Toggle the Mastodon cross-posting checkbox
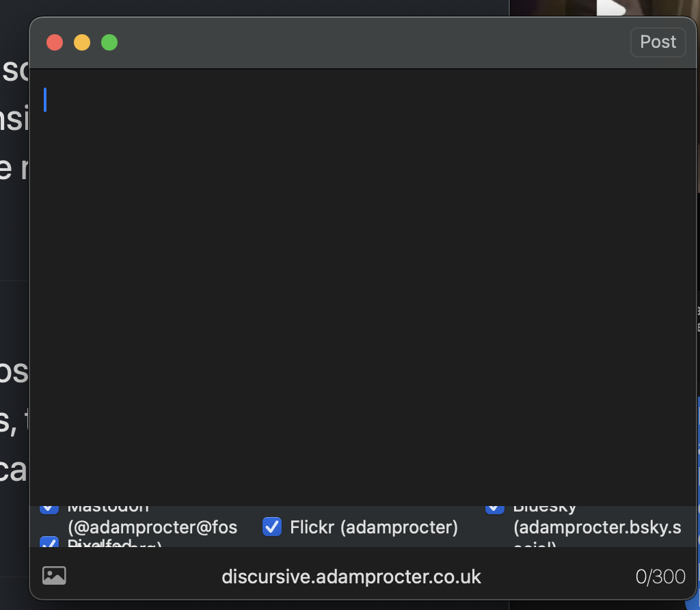The width and height of the screenshot is (700, 610). (x=49, y=506)
